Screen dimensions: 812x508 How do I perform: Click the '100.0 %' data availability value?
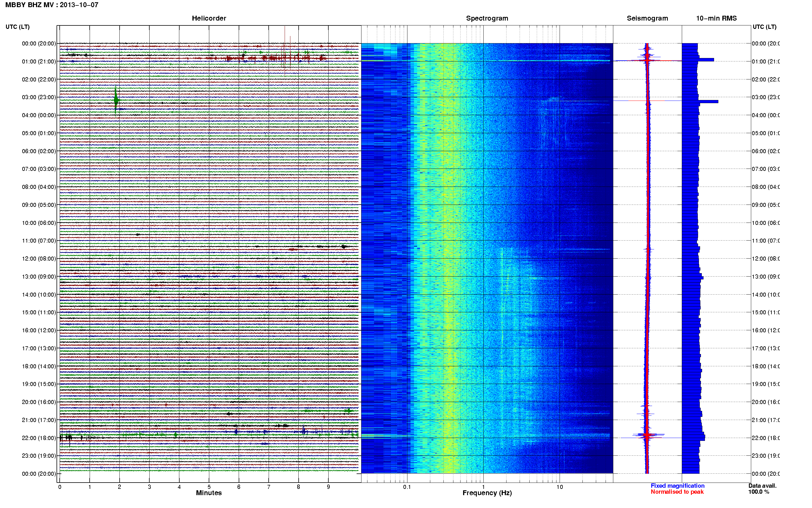(759, 492)
